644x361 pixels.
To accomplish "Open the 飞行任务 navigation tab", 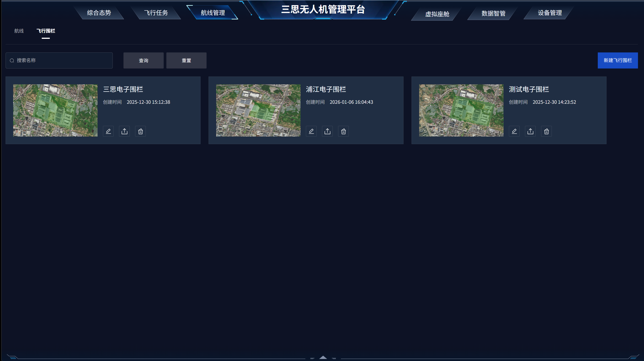I will (156, 13).
